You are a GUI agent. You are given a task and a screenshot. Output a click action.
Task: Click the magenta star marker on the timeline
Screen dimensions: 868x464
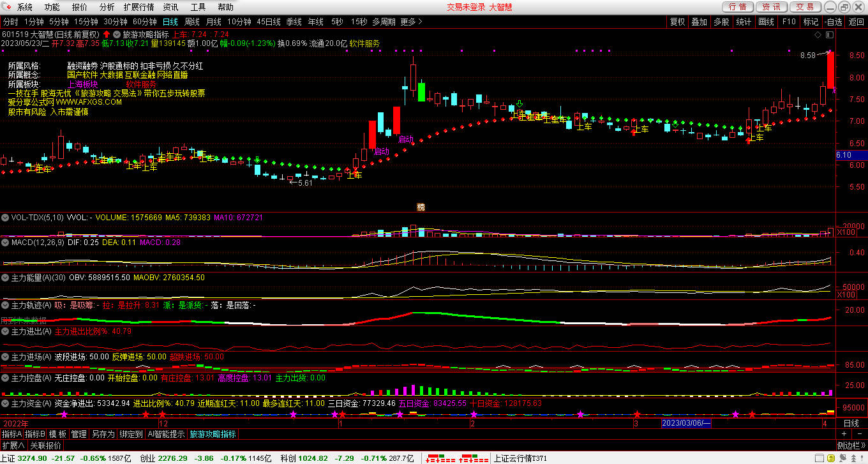64,415
